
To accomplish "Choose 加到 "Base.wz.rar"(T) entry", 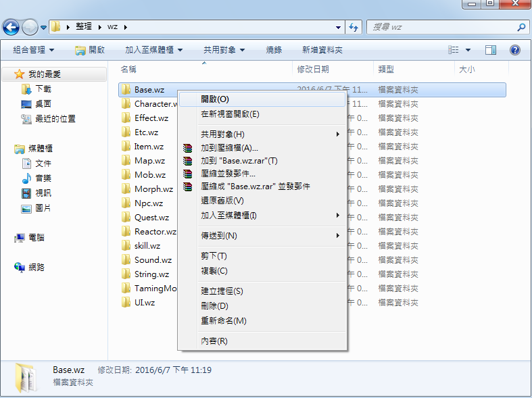I will tap(262, 161).
